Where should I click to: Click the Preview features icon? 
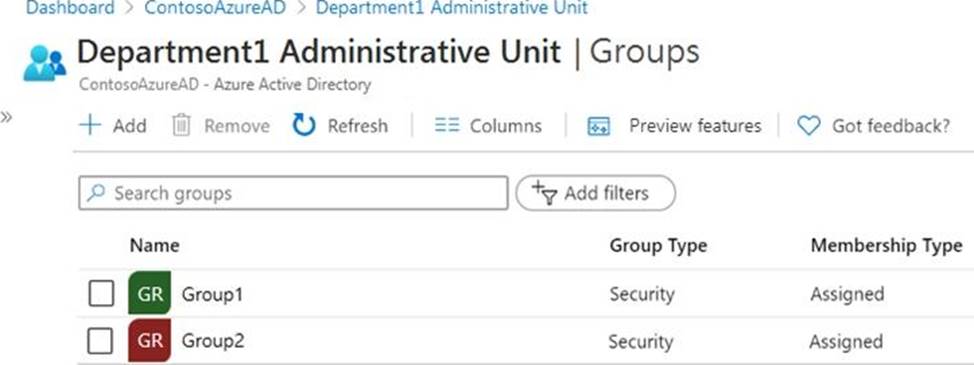click(598, 126)
